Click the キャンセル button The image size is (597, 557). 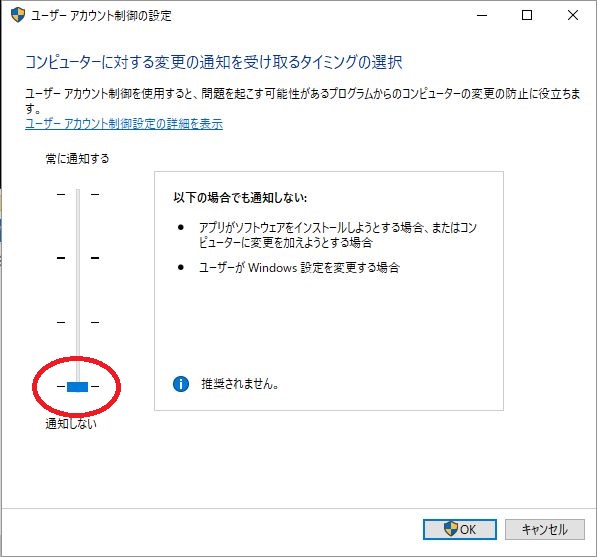[545, 529]
